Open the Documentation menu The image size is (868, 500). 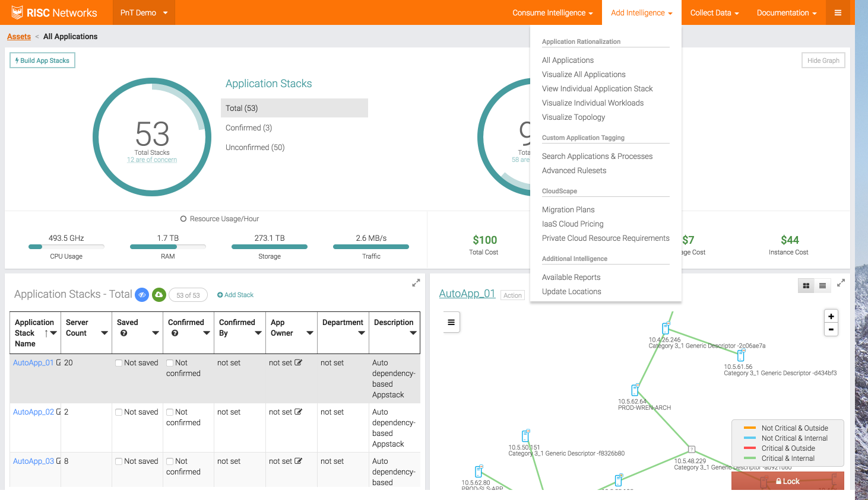(x=787, y=12)
